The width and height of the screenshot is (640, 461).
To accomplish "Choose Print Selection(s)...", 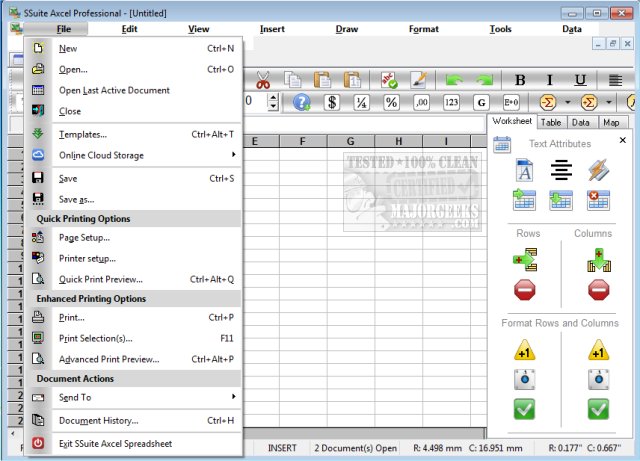I will coord(135,338).
